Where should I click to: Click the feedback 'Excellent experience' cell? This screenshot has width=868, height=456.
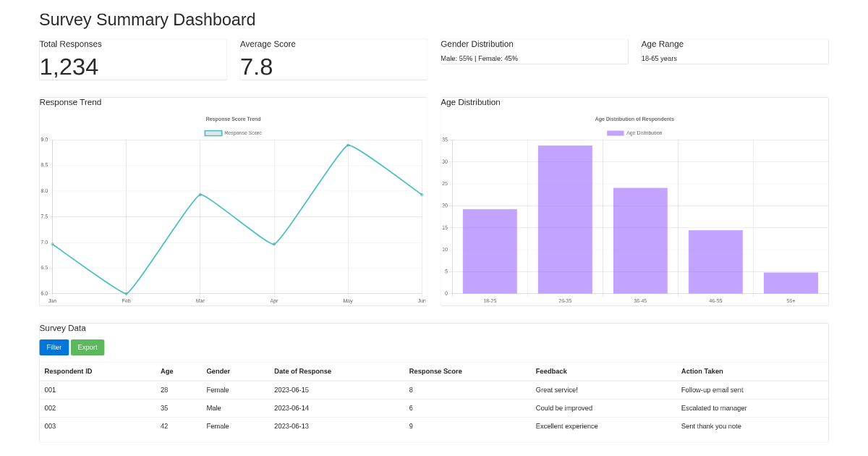click(x=568, y=426)
